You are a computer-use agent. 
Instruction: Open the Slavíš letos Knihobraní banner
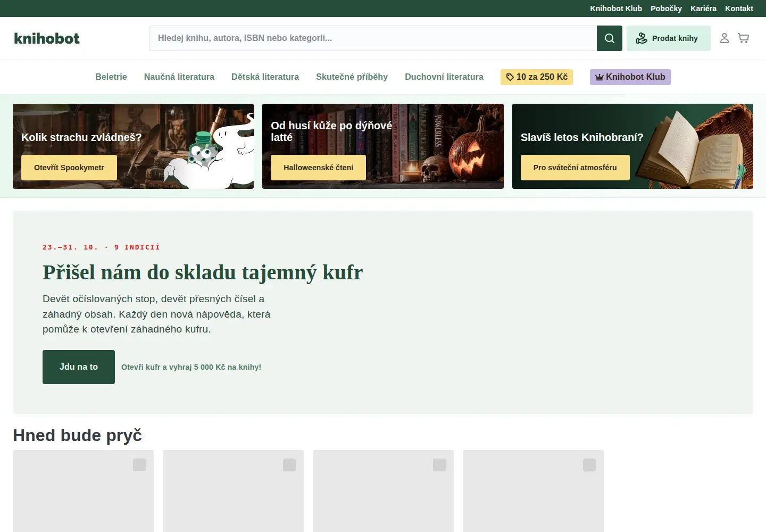coord(632,146)
